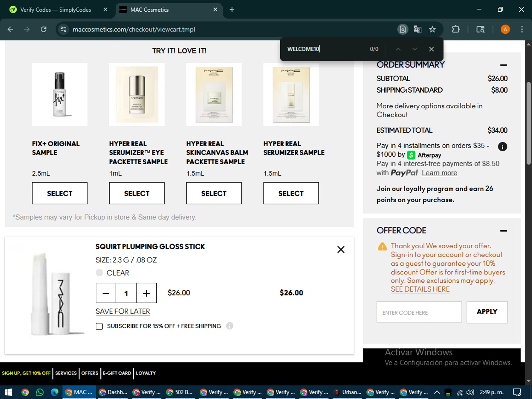Select the Clear shade swatch
Screen dimensions: 532x399
click(100, 273)
